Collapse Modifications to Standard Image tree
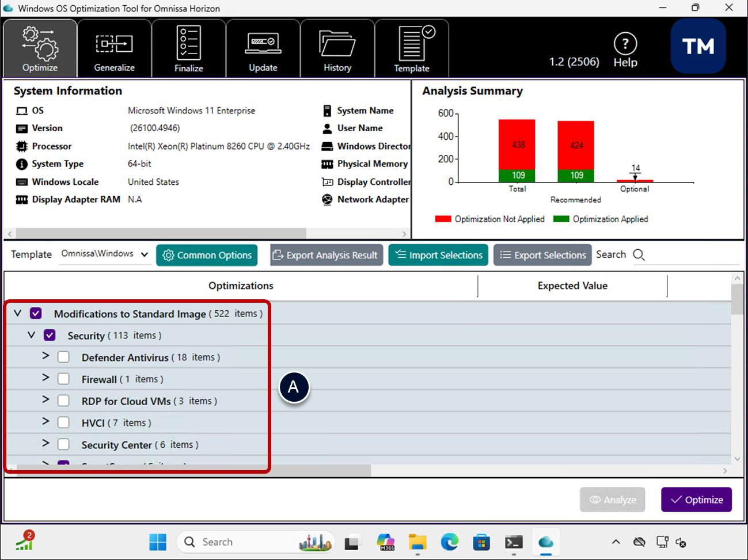Screen dimensions: 748x560 click(17, 313)
